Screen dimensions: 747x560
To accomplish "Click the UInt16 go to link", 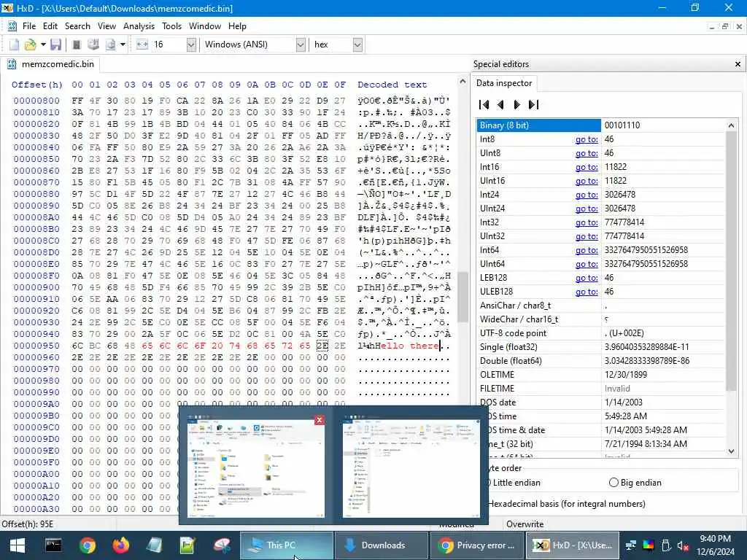I will tap(587, 181).
